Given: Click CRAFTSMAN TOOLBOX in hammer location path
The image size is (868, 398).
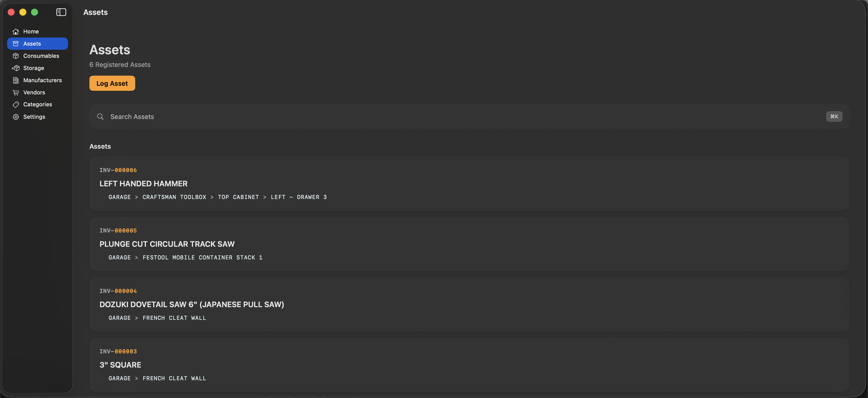Looking at the screenshot, I should 174,197.
